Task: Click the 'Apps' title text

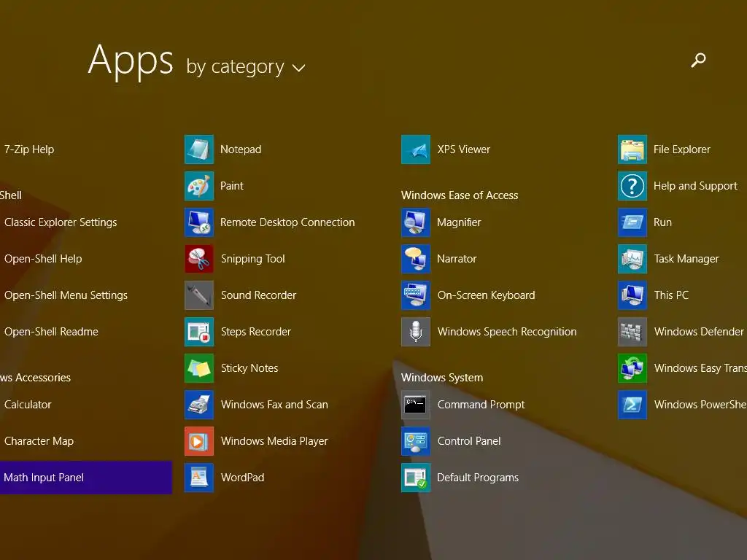Action: tap(131, 61)
